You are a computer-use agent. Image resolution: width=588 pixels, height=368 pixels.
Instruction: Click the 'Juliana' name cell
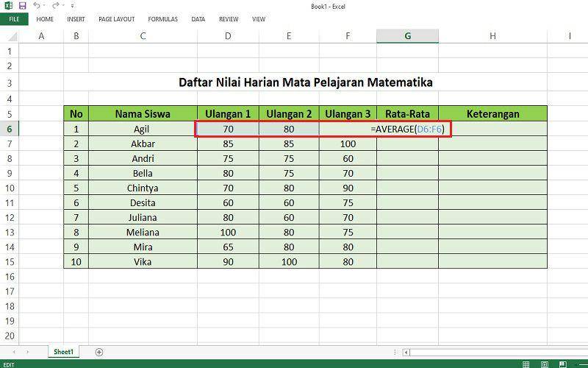point(143,217)
